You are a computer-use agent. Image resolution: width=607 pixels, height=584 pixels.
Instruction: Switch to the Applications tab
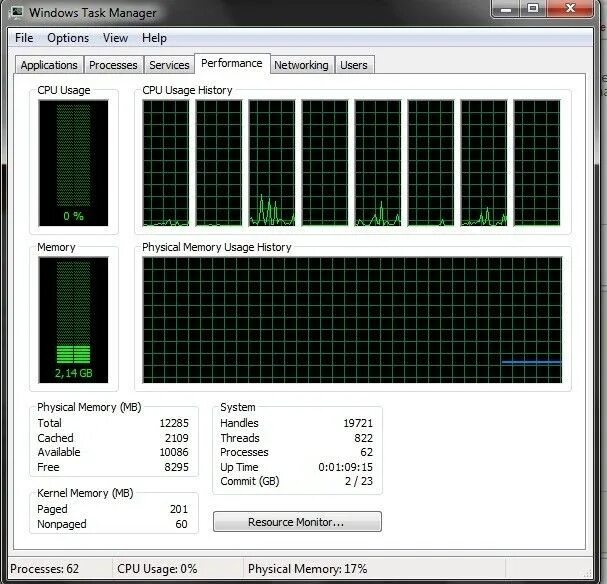click(49, 65)
